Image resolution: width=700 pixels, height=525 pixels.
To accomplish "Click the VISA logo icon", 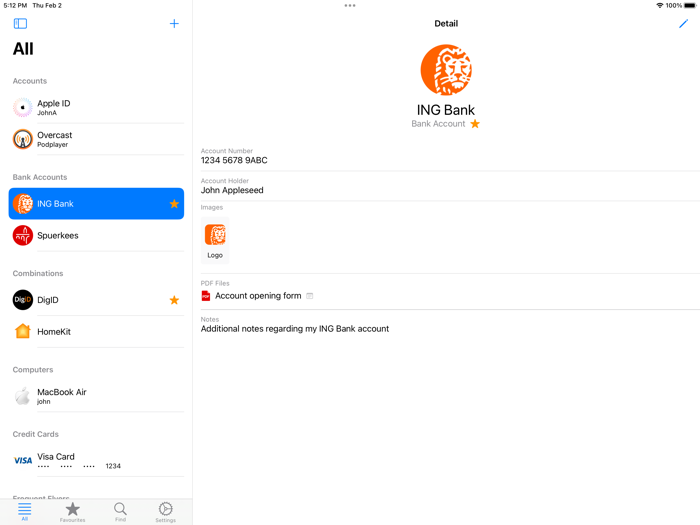I will click(x=23, y=461).
